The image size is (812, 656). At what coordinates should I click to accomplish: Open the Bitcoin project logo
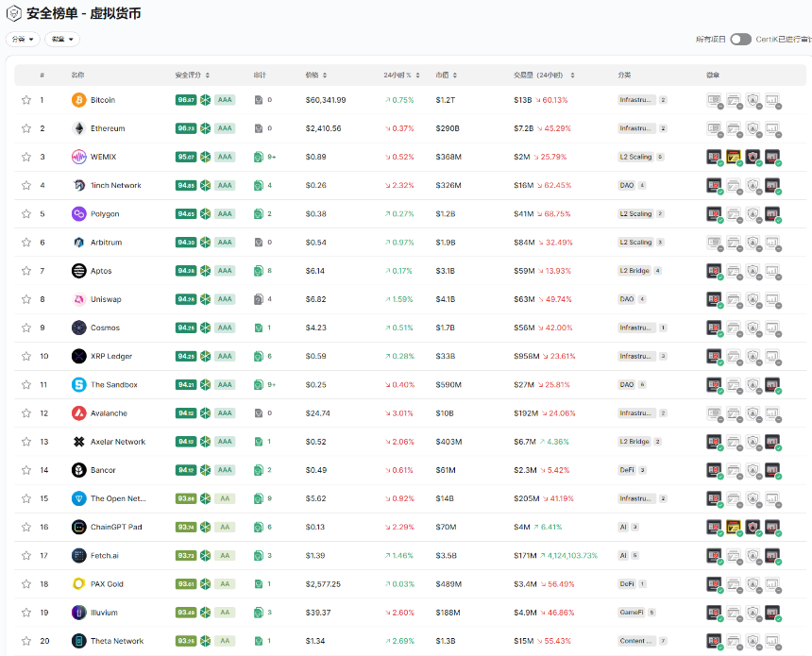coord(78,100)
